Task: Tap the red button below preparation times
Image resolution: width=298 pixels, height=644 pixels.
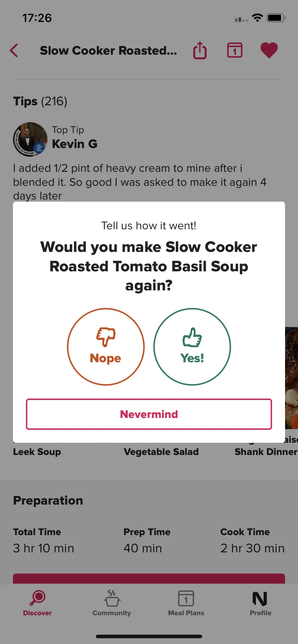Action: [149, 579]
